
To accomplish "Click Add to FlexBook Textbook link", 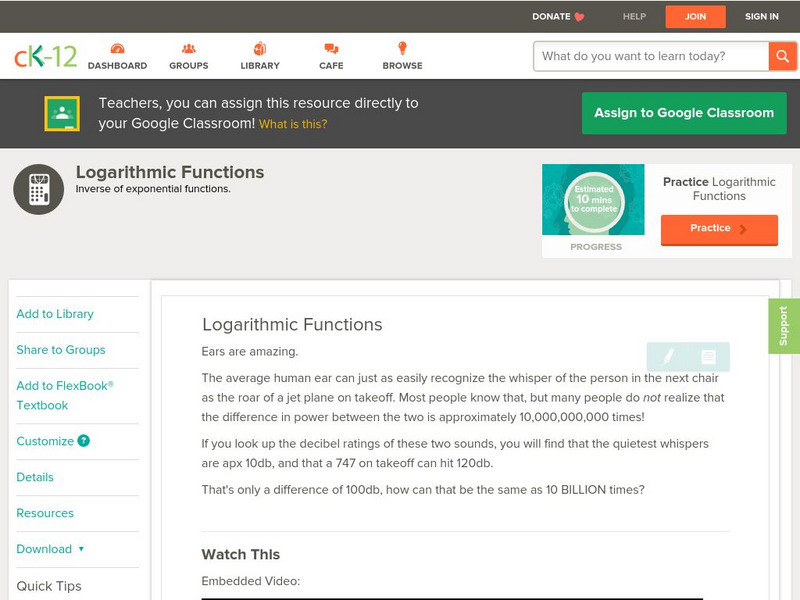I will pos(65,395).
